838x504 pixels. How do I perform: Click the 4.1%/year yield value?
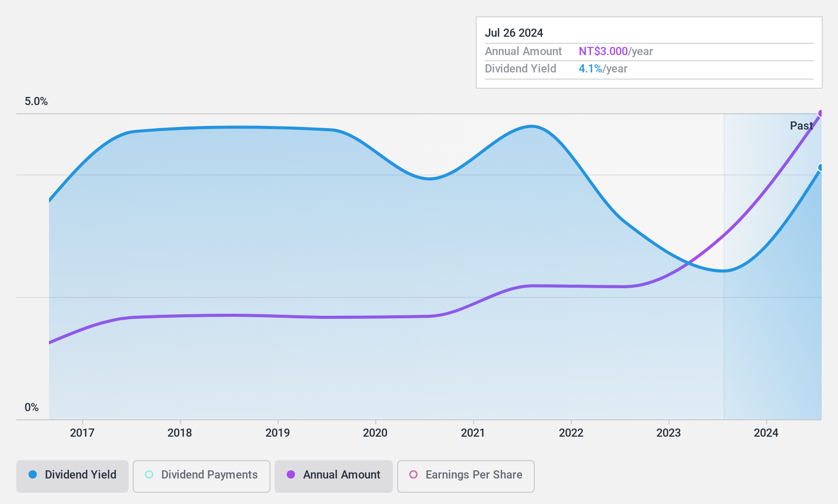[x=603, y=69]
